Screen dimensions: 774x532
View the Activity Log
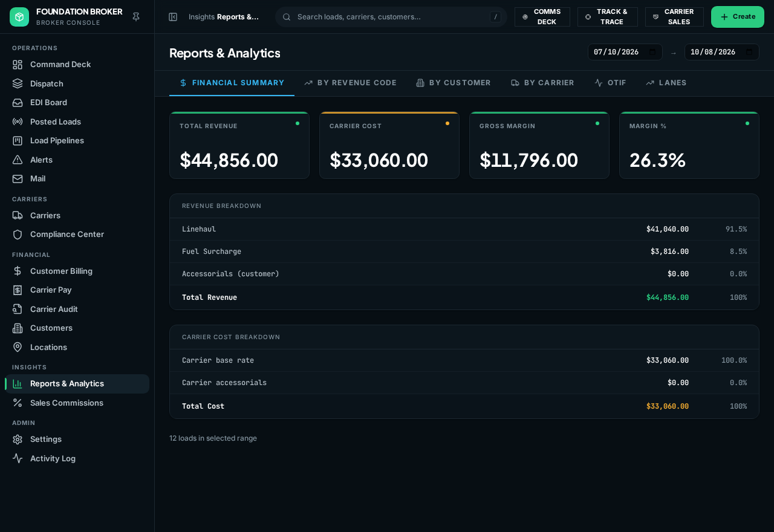[x=77, y=458]
